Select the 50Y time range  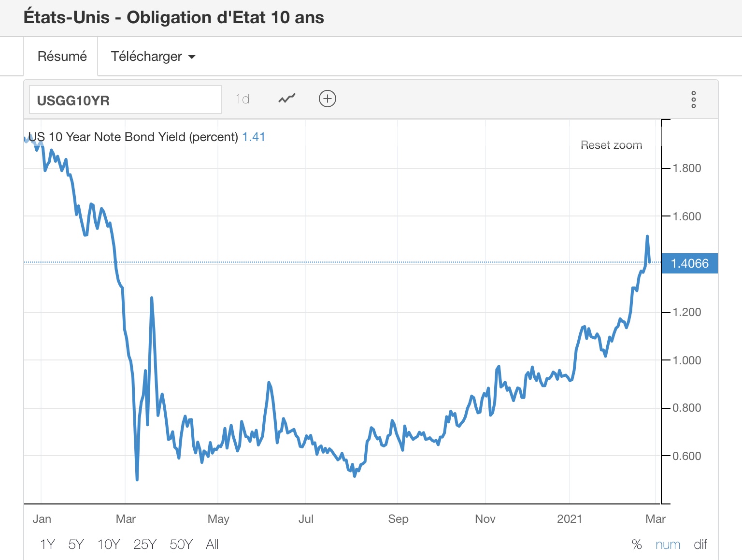click(x=181, y=545)
